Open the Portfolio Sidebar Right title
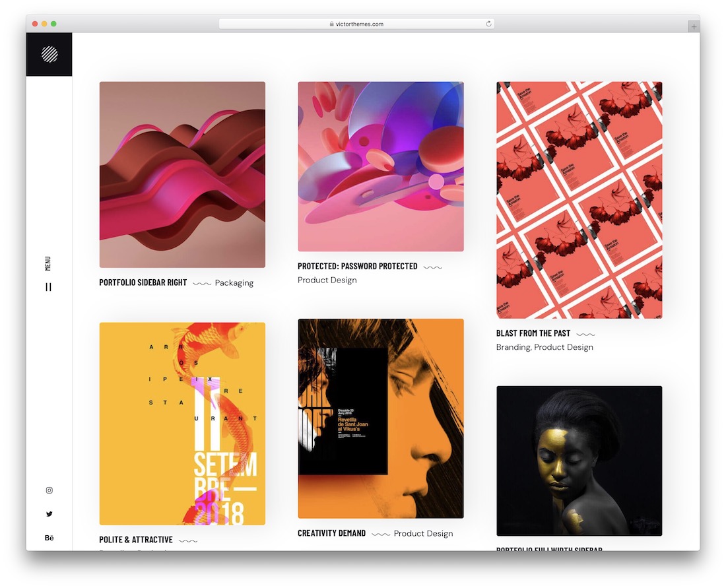This screenshot has height=588, width=726. 143,282
